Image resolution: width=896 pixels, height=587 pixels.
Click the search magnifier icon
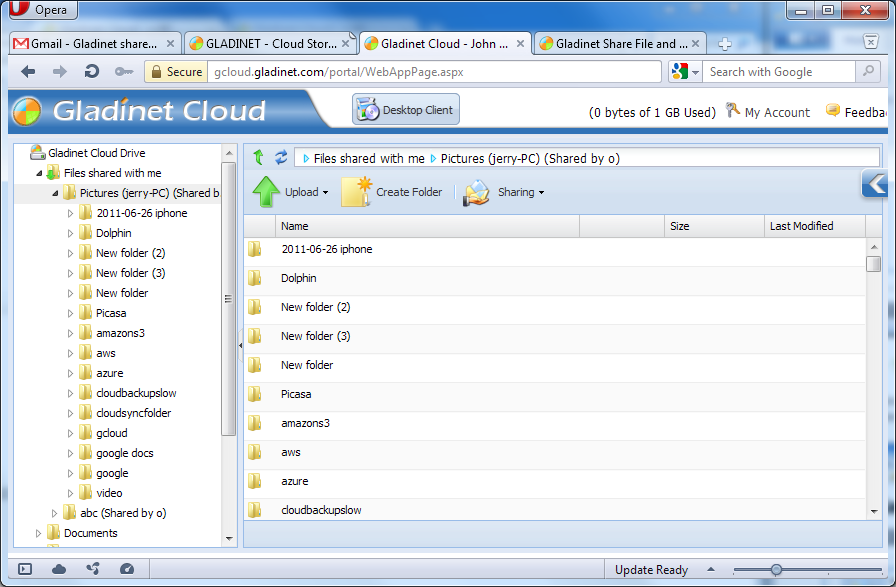(868, 71)
